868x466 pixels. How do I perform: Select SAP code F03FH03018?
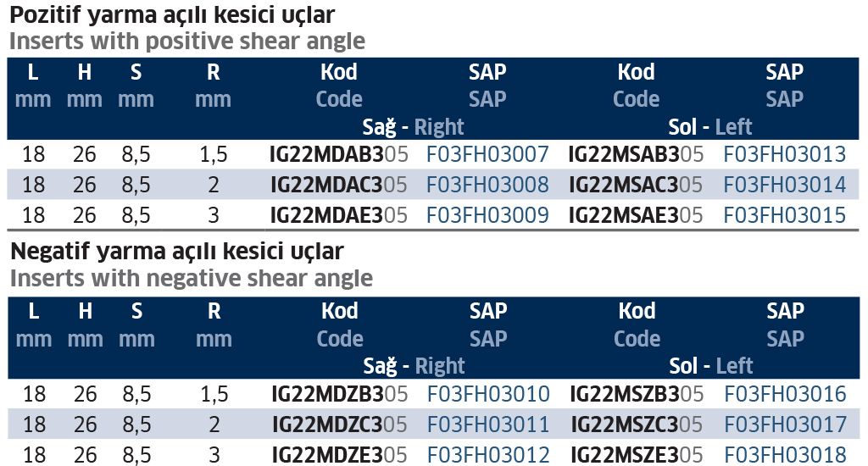(x=786, y=455)
